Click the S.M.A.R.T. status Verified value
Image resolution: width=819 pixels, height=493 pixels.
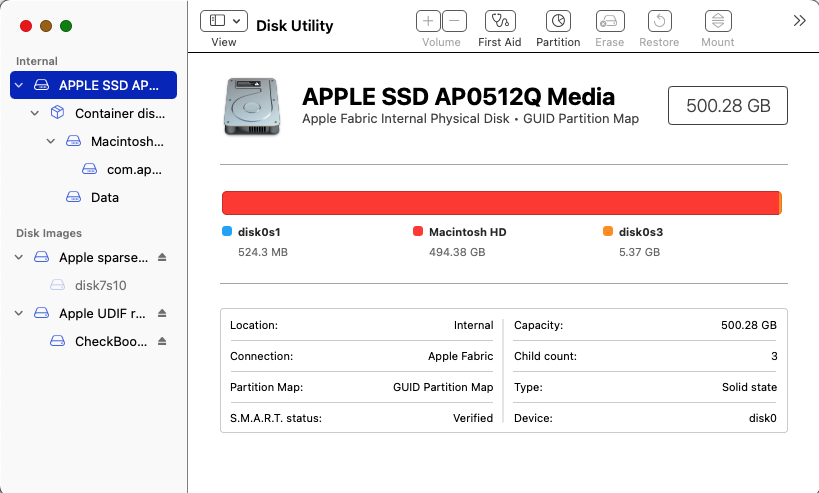click(x=473, y=418)
